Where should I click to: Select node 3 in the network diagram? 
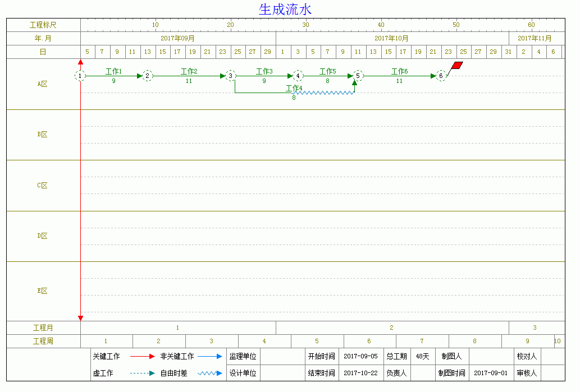(230, 76)
